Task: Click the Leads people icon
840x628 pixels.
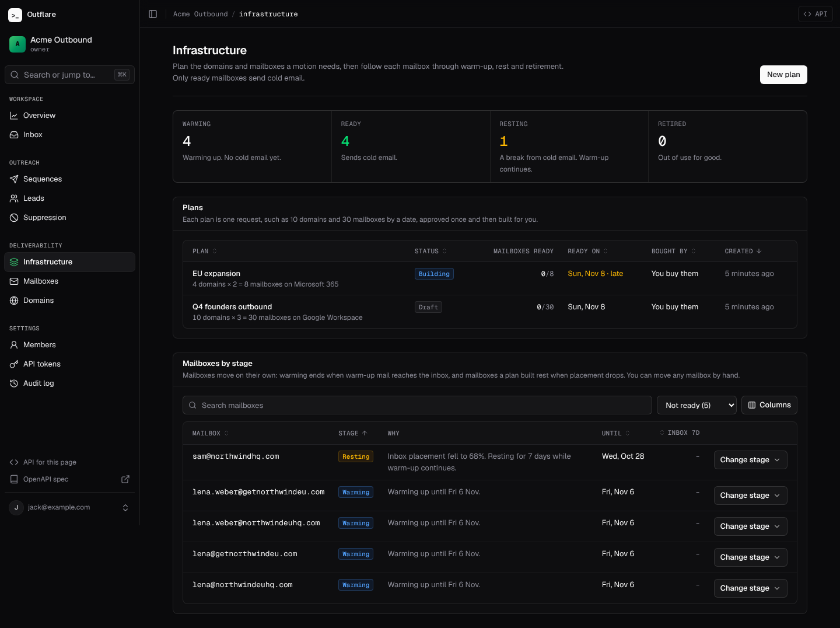Action: pyautogui.click(x=14, y=198)
